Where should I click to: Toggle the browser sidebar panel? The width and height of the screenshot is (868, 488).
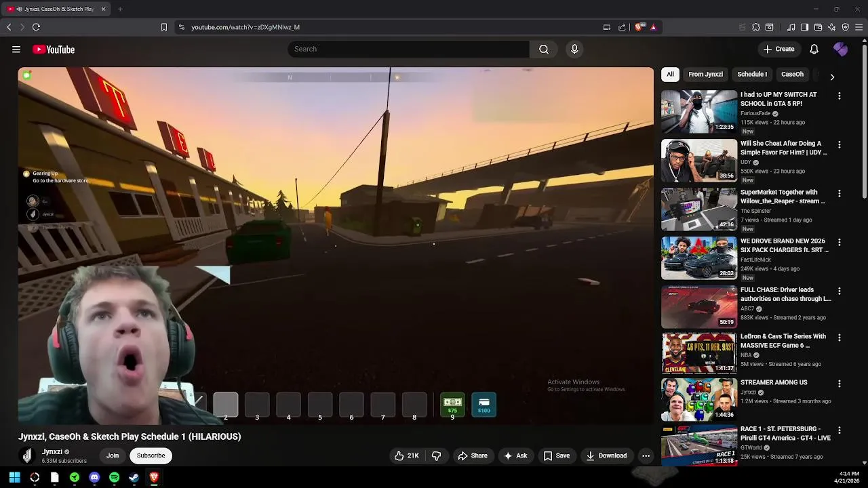pos(804,27)
